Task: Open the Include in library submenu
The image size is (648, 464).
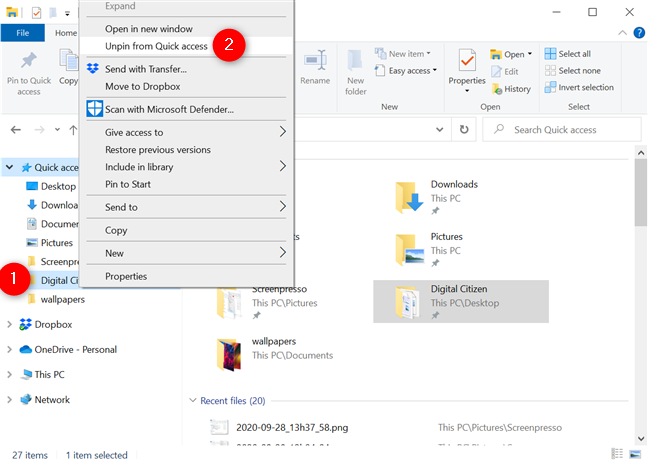Action: (187, 167)
